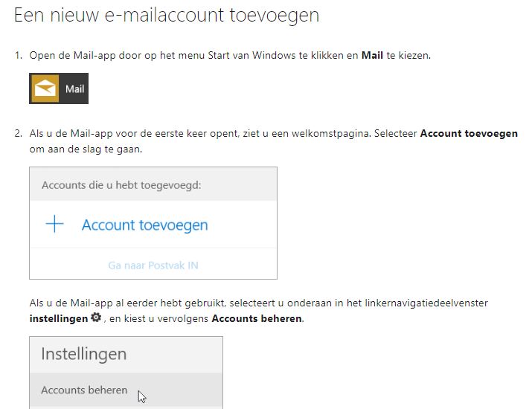Click the Open de Mail-app instruction sentence

coord(230,55)
